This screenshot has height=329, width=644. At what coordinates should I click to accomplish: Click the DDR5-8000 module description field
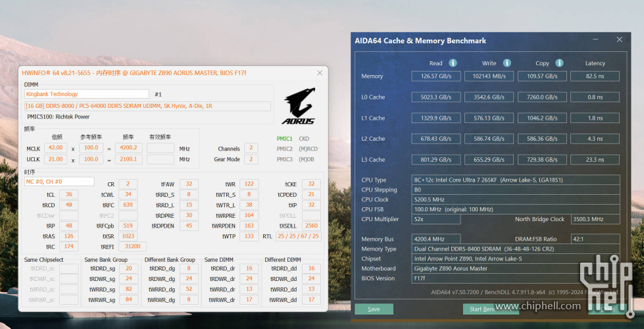pos(147,107)
